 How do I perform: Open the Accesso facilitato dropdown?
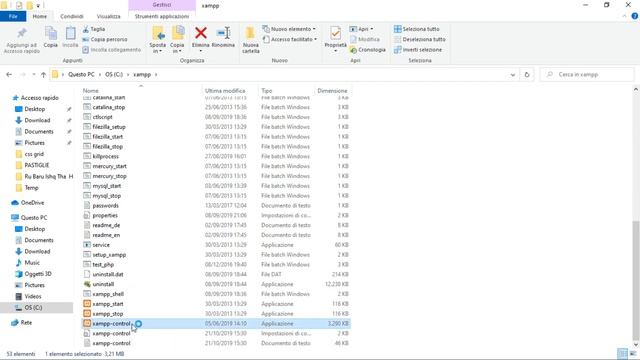[290, 39]
